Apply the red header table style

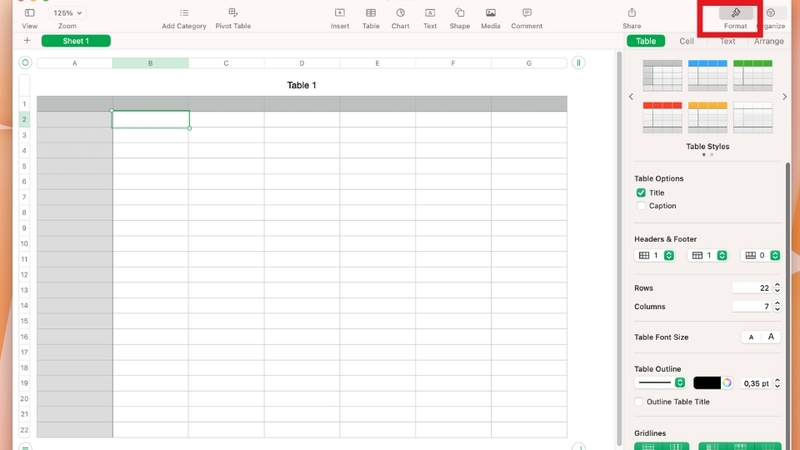click(x=662, y=117)
